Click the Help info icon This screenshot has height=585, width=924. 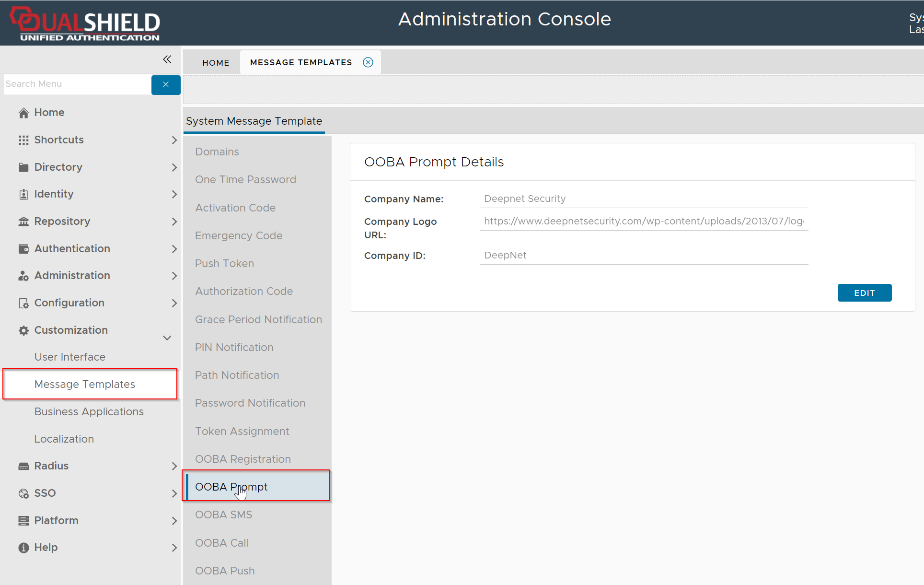pos(23,548)
